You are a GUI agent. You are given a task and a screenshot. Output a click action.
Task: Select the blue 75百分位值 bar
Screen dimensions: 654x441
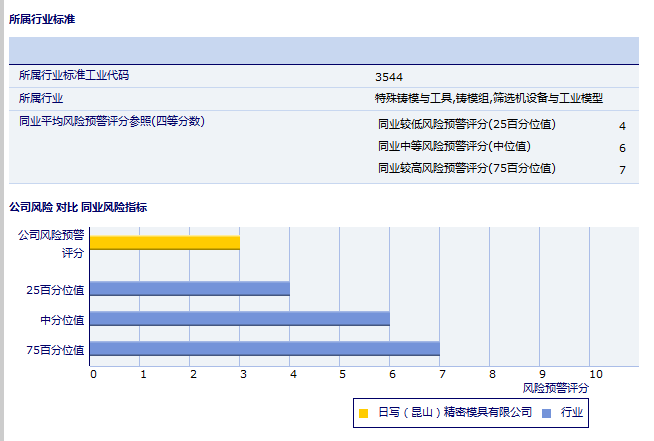click(x=265, y=348)
